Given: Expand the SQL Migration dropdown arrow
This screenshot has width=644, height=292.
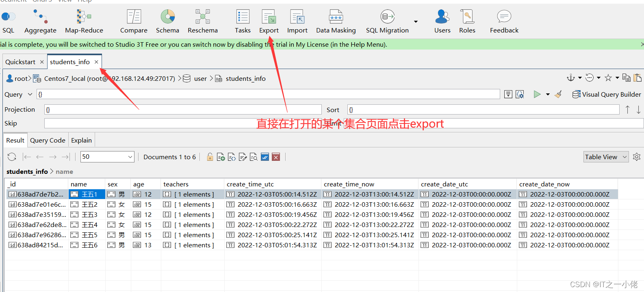Looking at the screenshot, I should [416, 22].
